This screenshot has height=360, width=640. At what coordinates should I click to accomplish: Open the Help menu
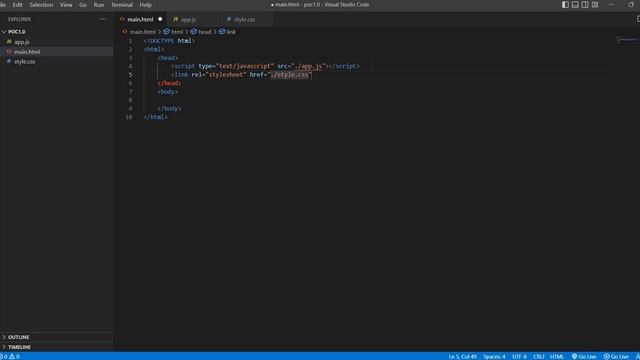pos(145,5)
